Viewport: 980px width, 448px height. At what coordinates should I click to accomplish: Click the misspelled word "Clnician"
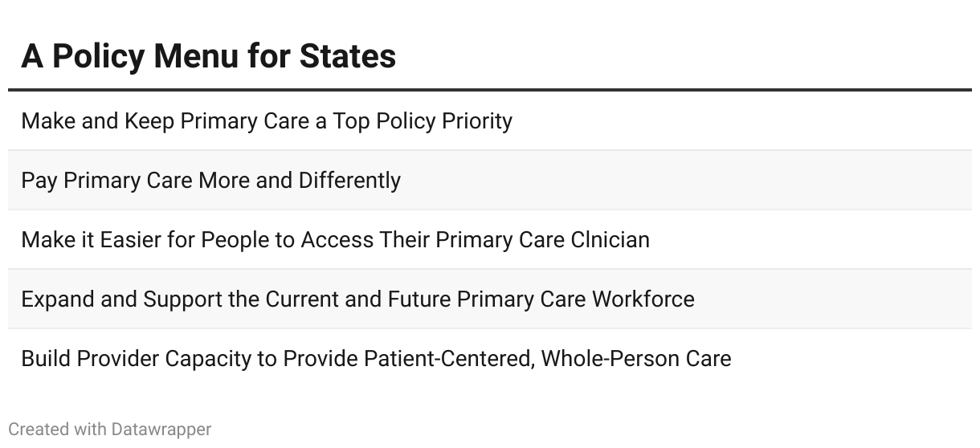click(x=610, y=239)
